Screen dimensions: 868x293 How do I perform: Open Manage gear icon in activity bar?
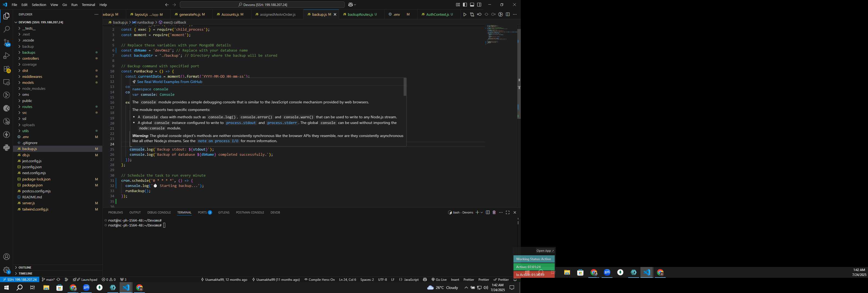[x=7, y=270]
